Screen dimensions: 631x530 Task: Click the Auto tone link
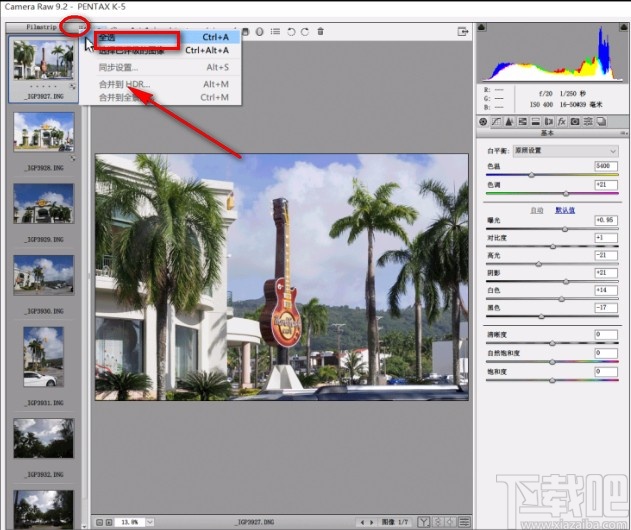[x=536, y=210]
